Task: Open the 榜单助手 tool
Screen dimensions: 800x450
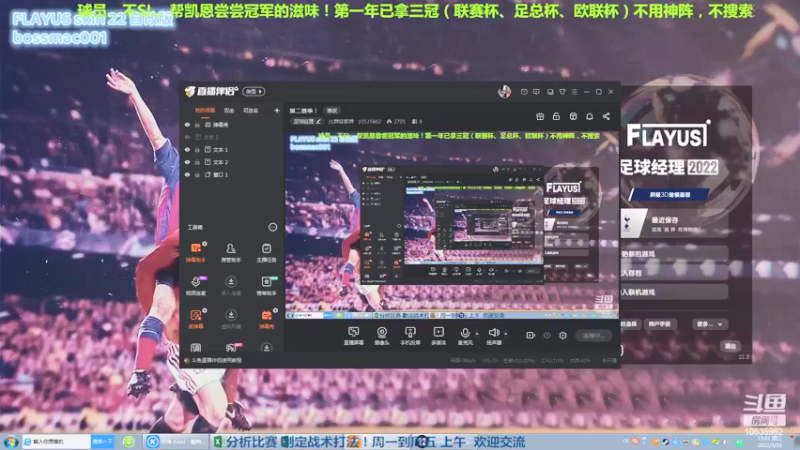Action: pos(266,286)
